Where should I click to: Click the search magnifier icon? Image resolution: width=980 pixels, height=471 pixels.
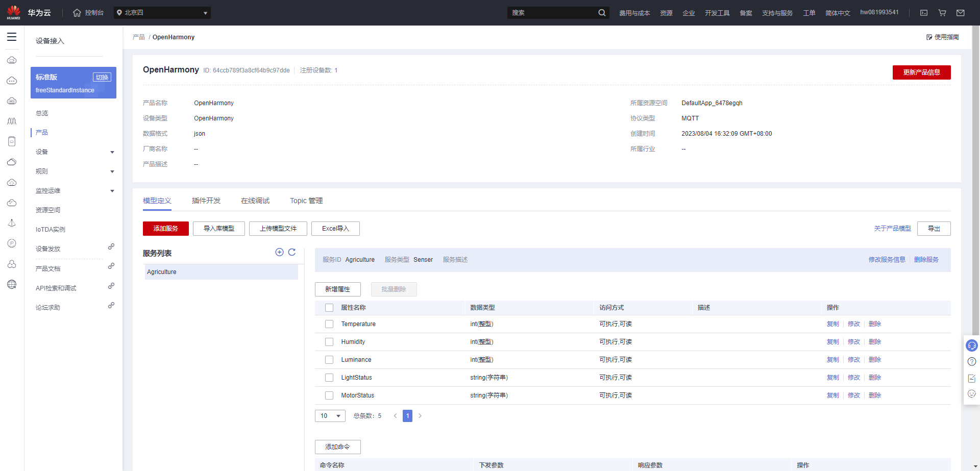[x=602, y=13]
